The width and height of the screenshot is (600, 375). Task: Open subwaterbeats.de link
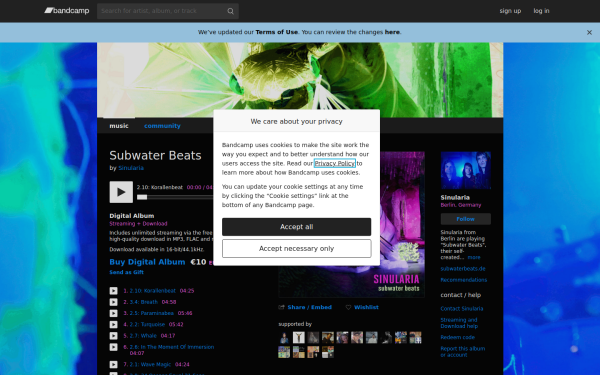(x=463, y=269)
